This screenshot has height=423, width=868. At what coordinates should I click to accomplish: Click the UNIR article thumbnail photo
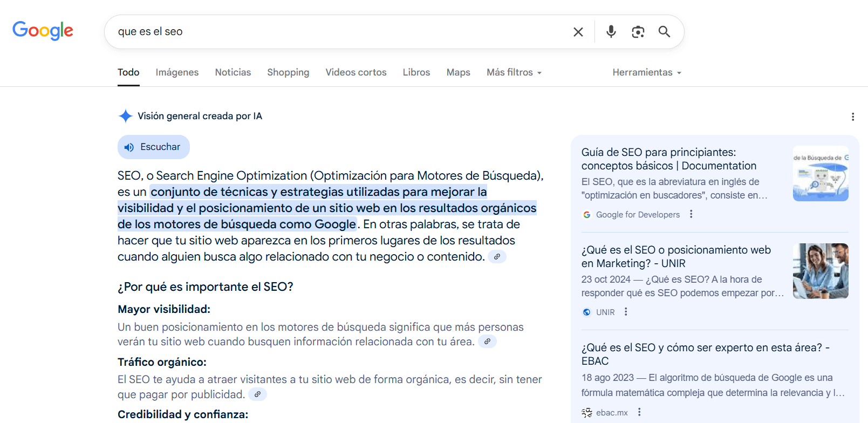tap(821, 271)
